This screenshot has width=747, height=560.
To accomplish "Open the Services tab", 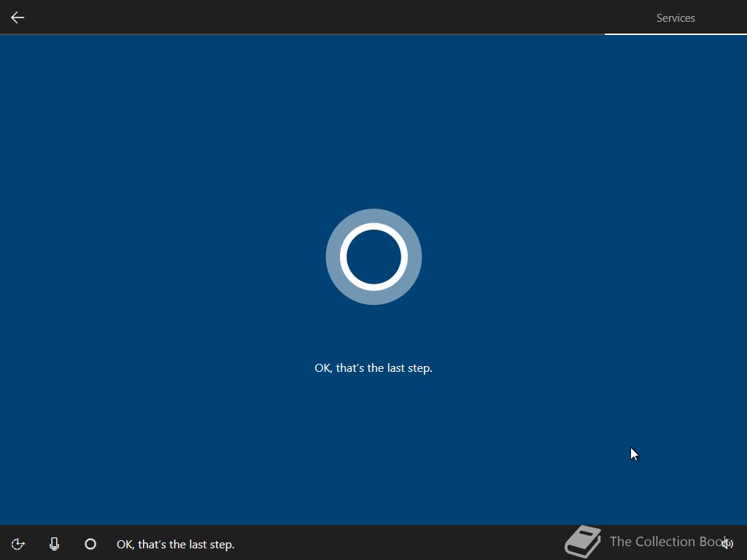I will coord(676,18).
